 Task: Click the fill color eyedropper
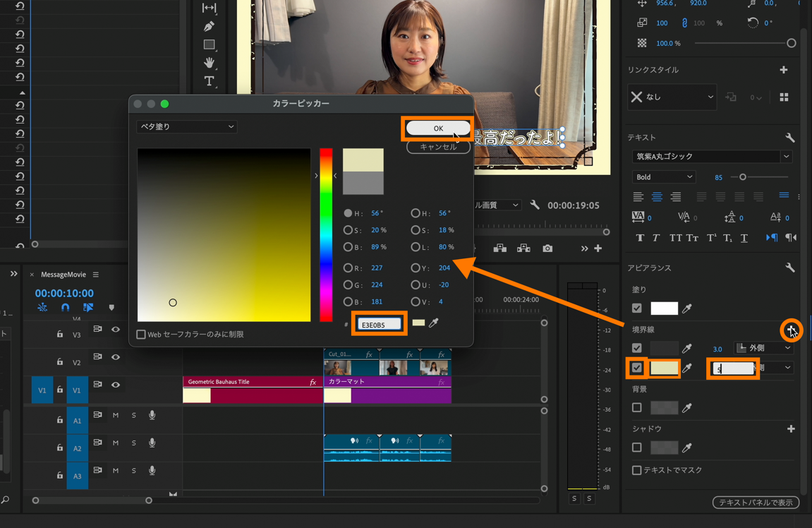pyautogui.click(x=686, y=308)
